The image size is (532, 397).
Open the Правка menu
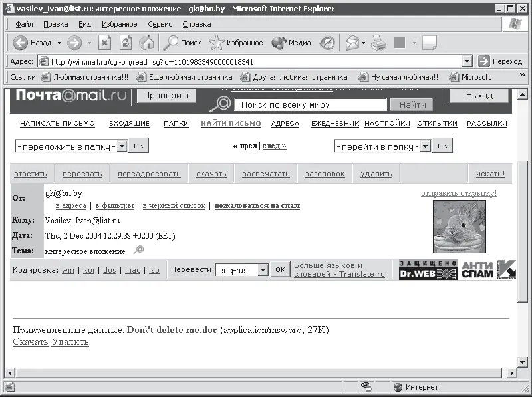pyautogui.click(x=56, y=24)
